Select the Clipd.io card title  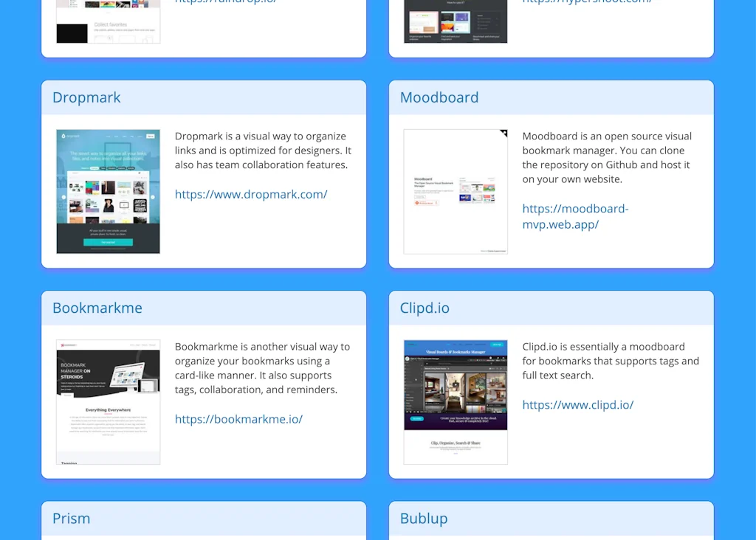425,308
